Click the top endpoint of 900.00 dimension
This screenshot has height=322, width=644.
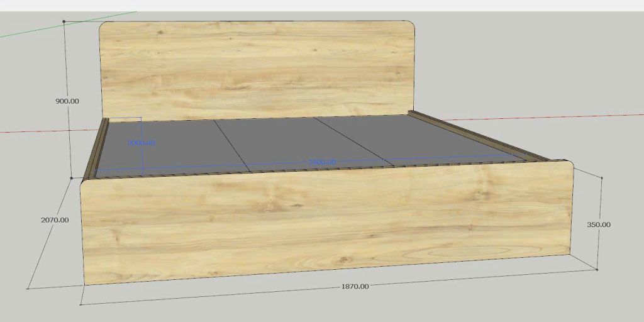tap(64, 21)
